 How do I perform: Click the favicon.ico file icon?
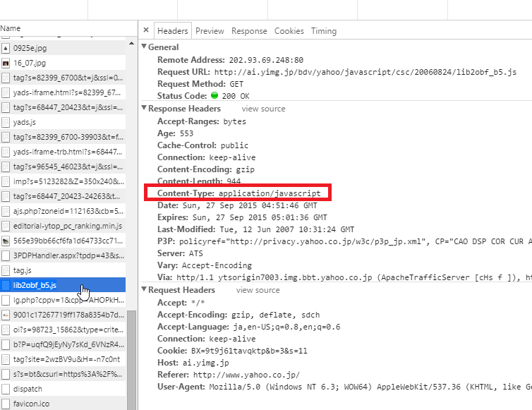6,404
